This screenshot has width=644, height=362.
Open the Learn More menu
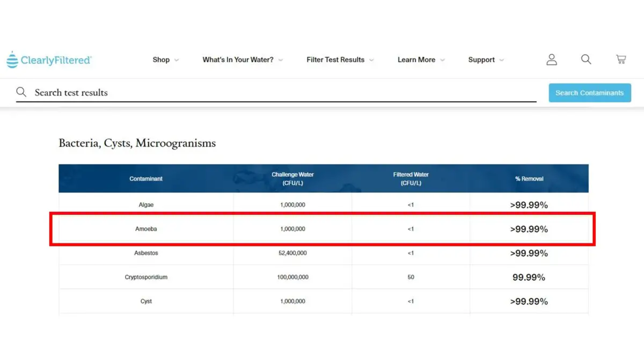(416, 60)
